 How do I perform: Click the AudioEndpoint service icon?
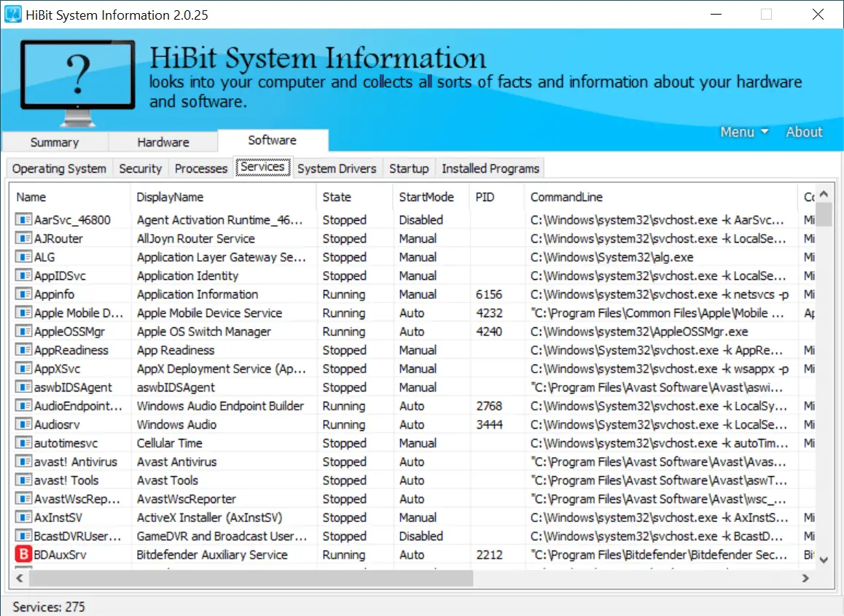[23, 405]
